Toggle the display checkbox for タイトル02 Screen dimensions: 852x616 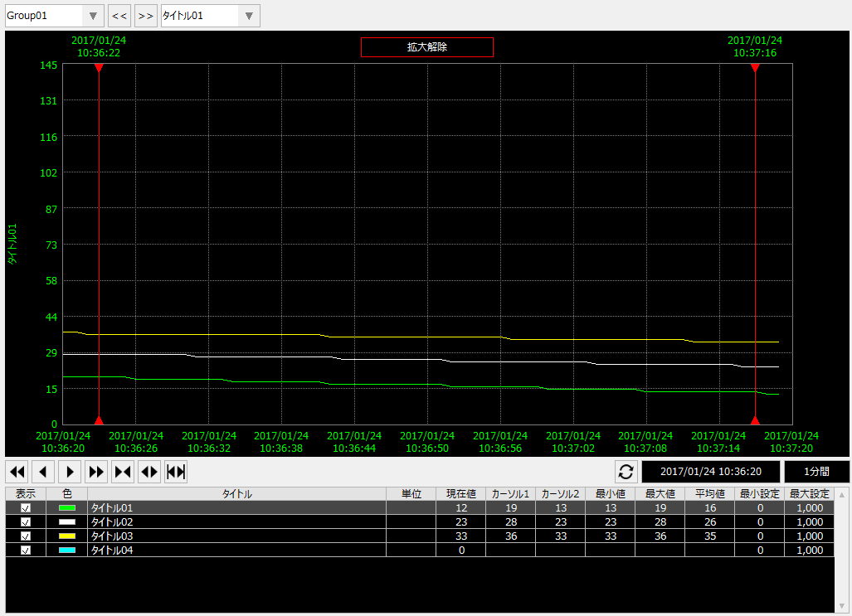click(x=26, y=522)
